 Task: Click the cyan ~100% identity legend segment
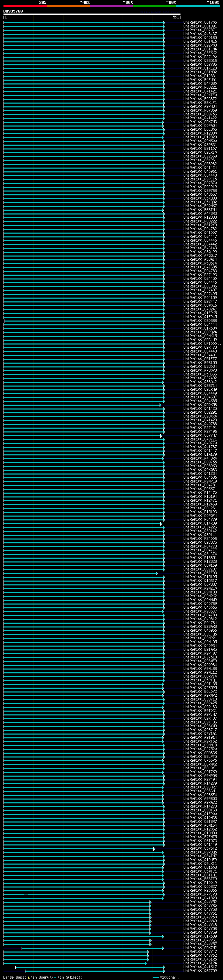198,6
